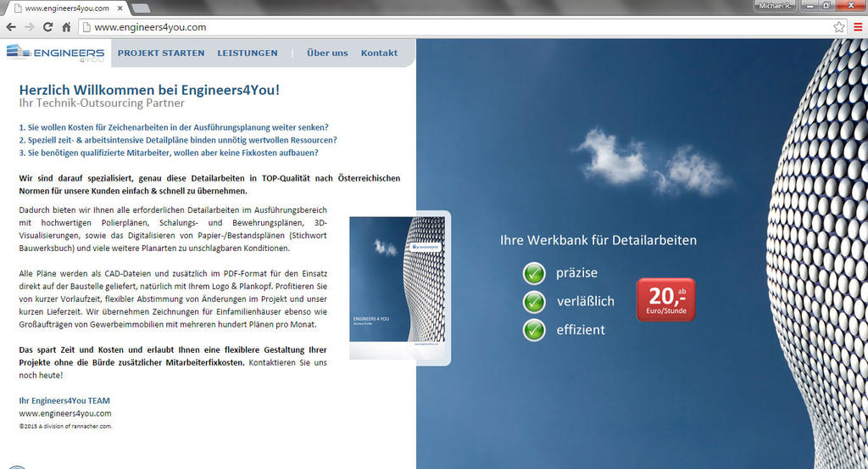
Task: Click the green checkmark beside präzise
Action: tap(534, 273)
